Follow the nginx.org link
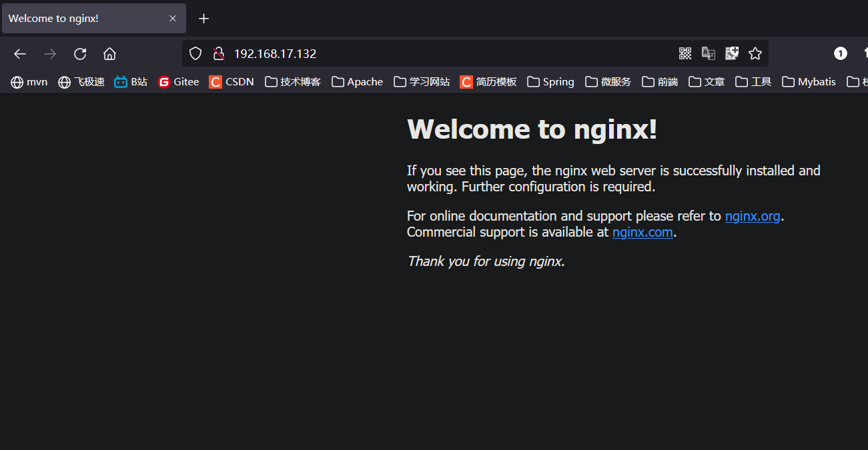The height and width of the screenshot is (450, 868). (x=753, y=216)
